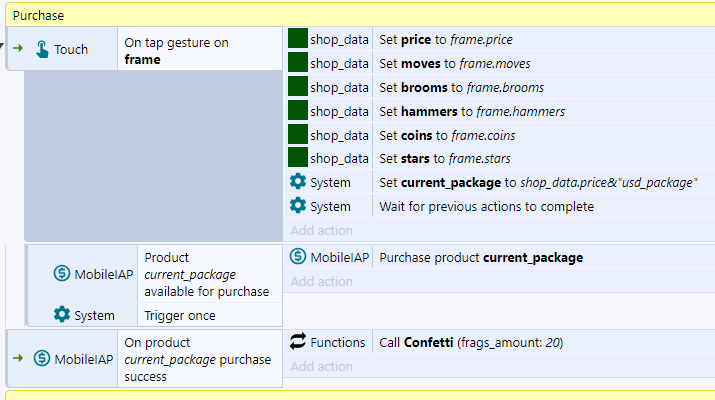Click gear icon beside Set current_package action
Image resolution: width=715 pixels, height=400 pixels.
click(x=297, y=182)
